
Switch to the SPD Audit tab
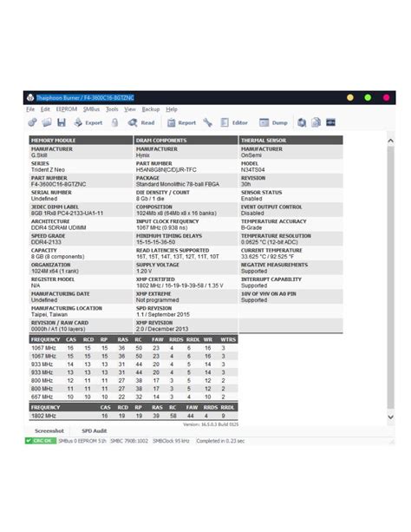pos(95,430)
